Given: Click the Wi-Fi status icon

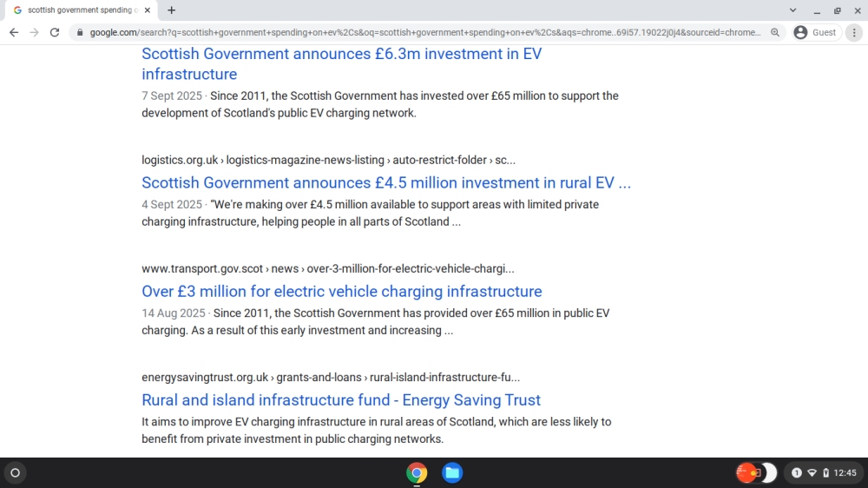Looking at the screenshot, I should coord(812,473).
